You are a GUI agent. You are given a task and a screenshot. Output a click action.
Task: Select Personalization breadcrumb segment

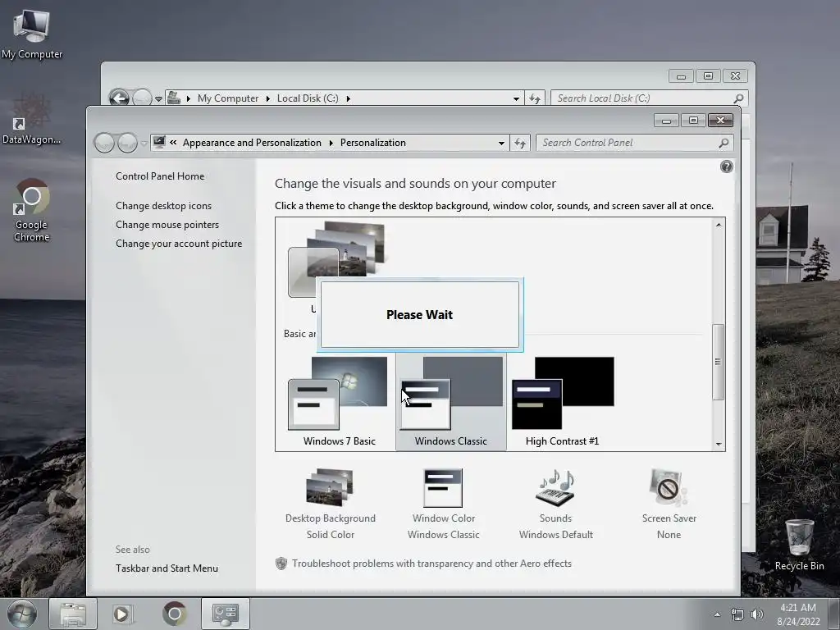[373, 143]
